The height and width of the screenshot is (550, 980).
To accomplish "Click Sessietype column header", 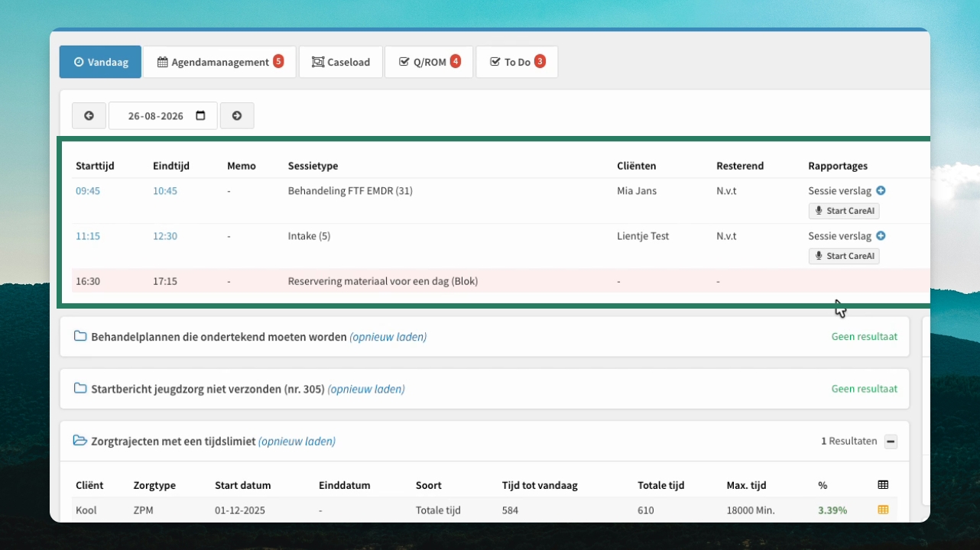I will coord(313,166).
